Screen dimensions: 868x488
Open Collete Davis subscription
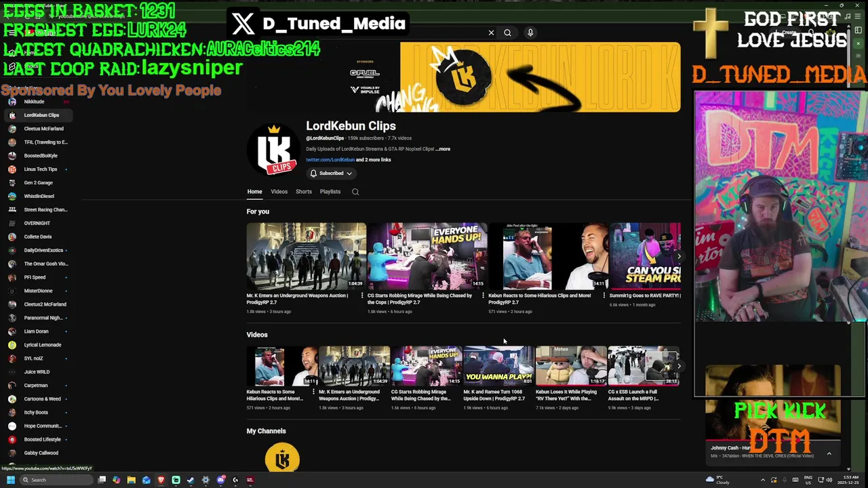39,237
